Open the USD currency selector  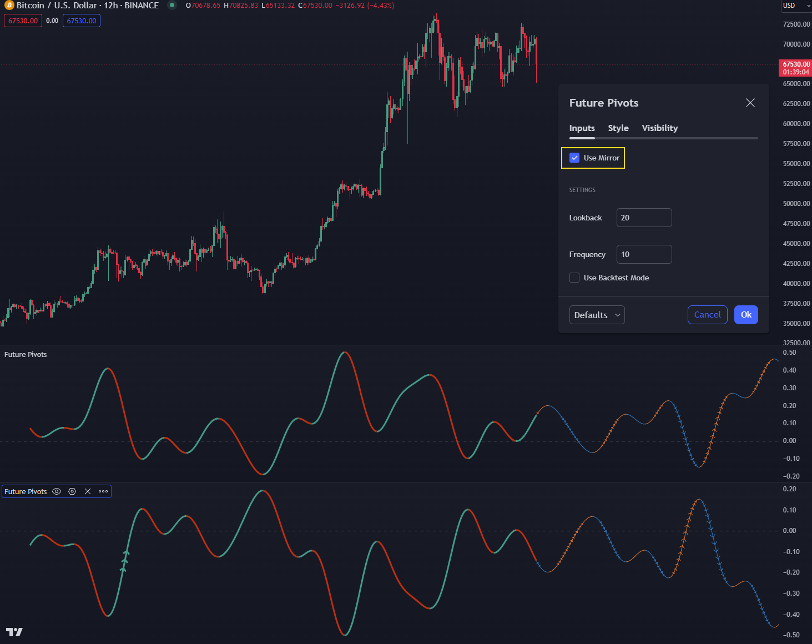[x=795, y=6]
